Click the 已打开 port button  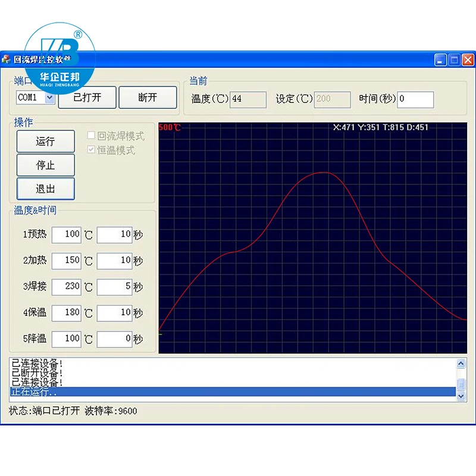pyautogui.click(x=87, y=98)
